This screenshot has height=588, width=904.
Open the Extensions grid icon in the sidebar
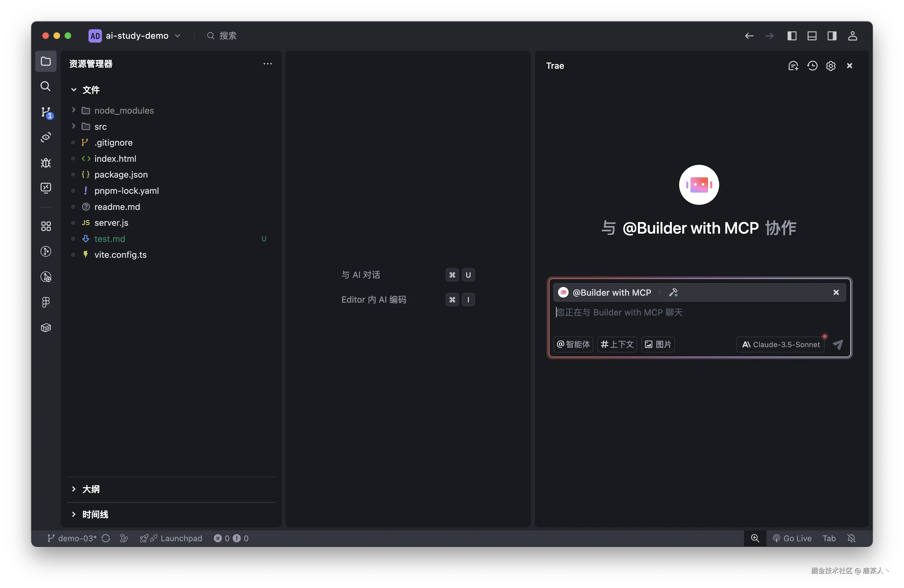tap(46, 226)
